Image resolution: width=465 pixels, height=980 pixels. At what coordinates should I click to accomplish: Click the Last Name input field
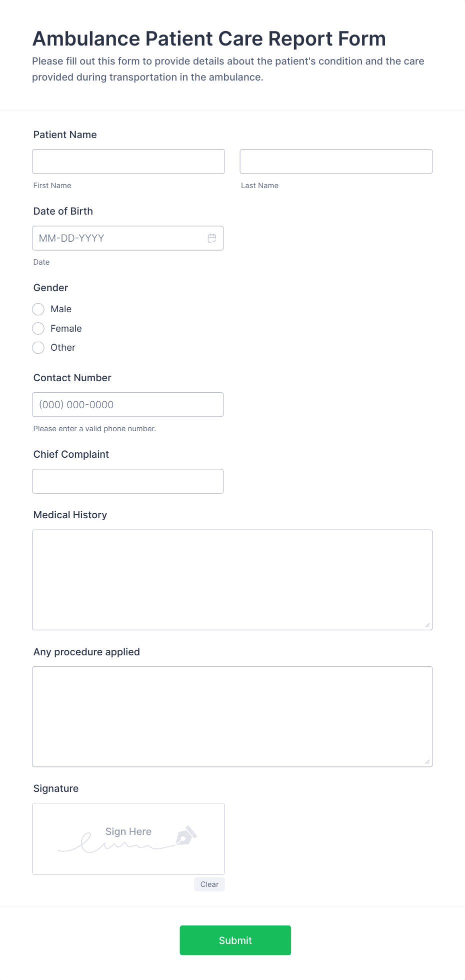[x=336, y=161]
